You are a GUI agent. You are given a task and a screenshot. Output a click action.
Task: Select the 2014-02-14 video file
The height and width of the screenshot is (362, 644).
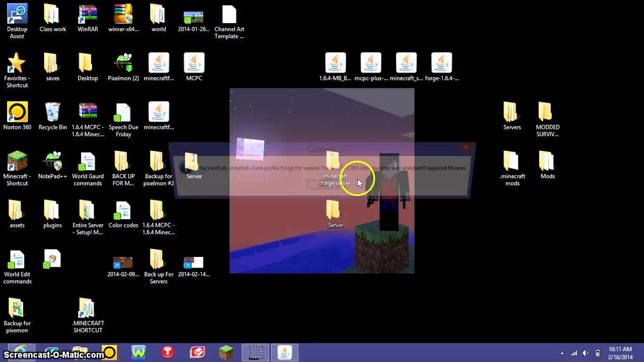[x=194, y=266]
